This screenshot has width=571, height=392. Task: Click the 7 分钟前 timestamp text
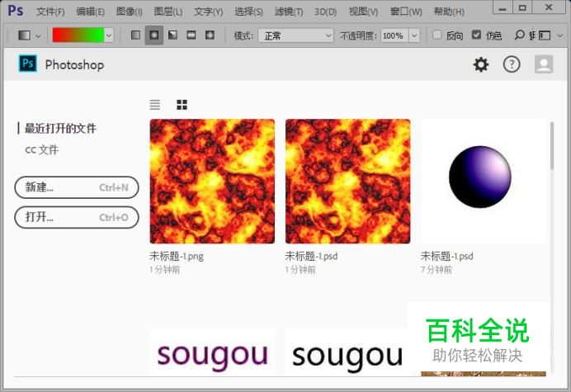click(x=437, y=270)
